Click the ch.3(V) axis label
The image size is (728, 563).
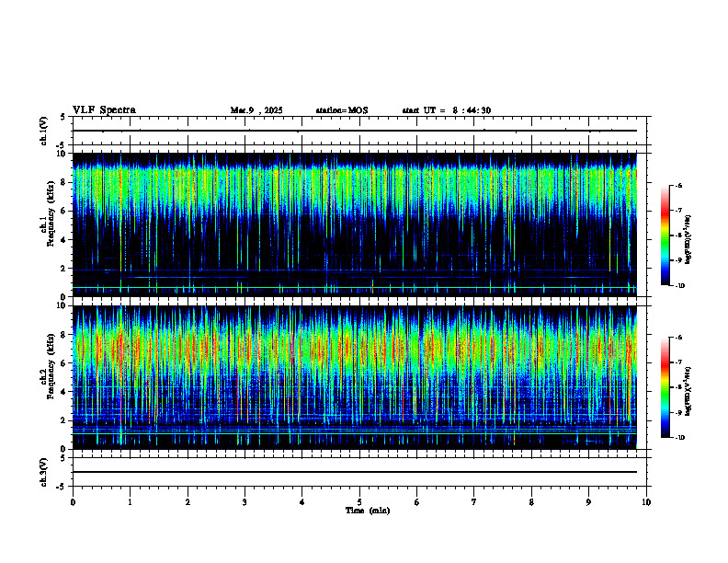43,472
